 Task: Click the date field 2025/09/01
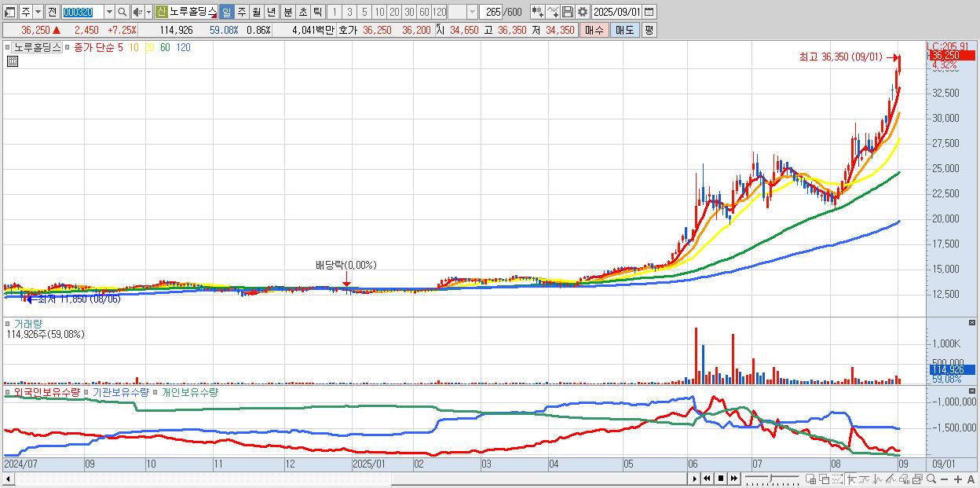coord(616,12)
